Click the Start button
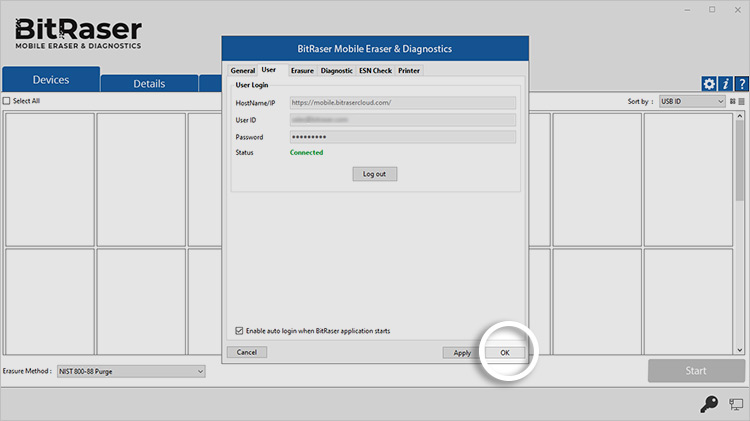 (696, 371)
